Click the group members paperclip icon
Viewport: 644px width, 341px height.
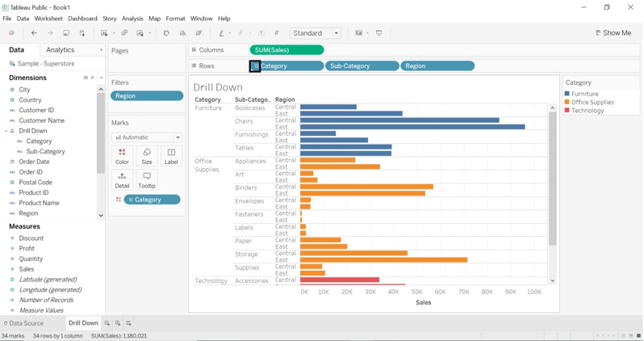click(241, 33)
